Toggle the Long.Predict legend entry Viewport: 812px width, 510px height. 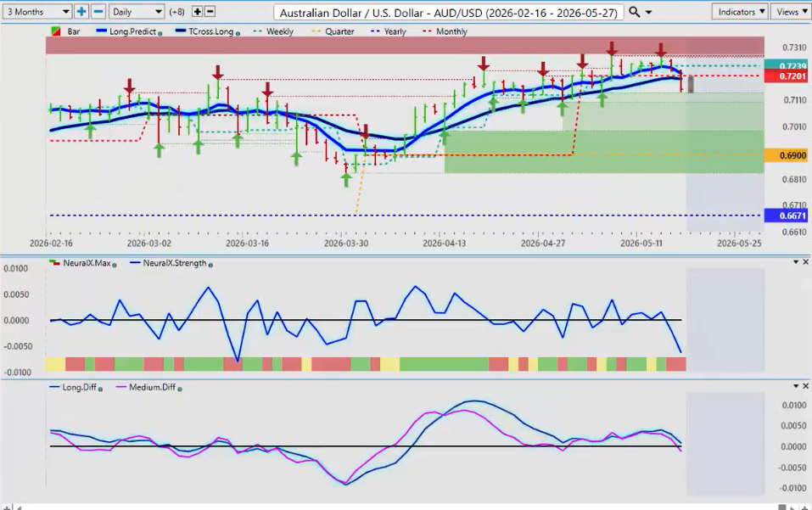pos(129,31)
